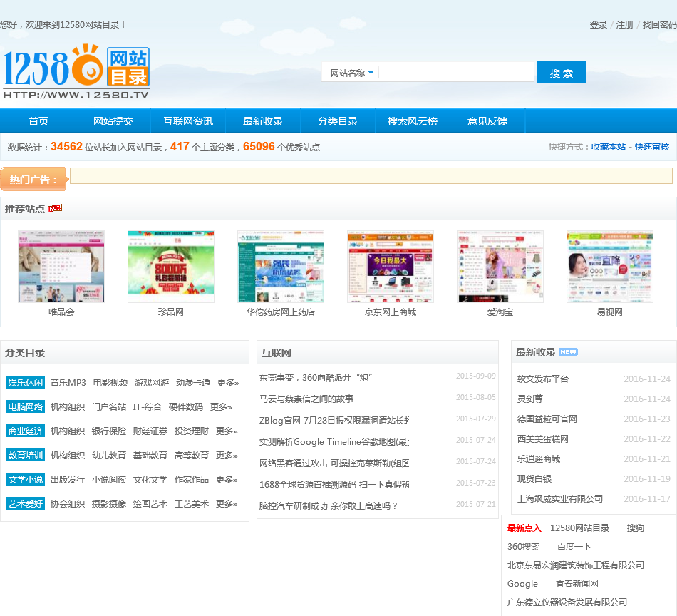Image resolution: width=677 pixels, height=616 pixels.
Task: Expand 更多» in the 商业经济 row
Action: (x=227, y=431)
